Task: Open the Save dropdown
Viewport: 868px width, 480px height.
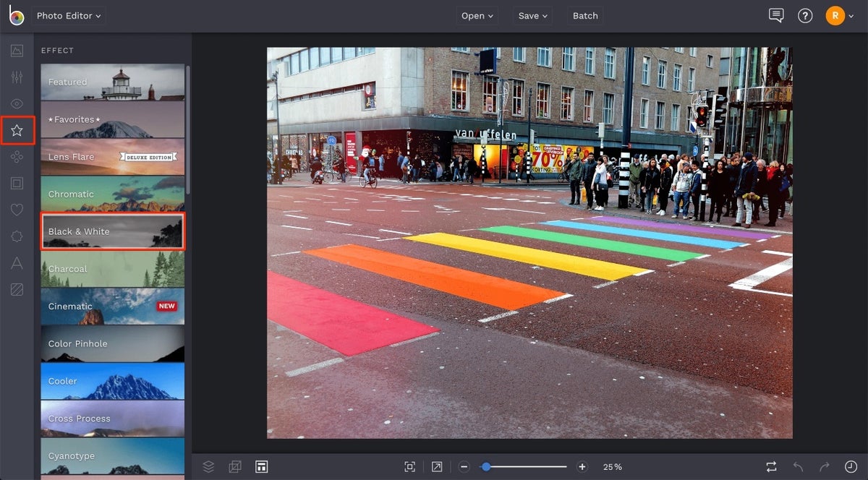Action: pos(532,15)
